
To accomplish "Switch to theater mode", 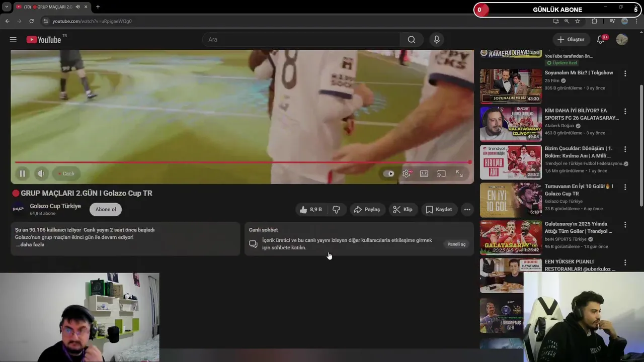I will pos(424,173).
